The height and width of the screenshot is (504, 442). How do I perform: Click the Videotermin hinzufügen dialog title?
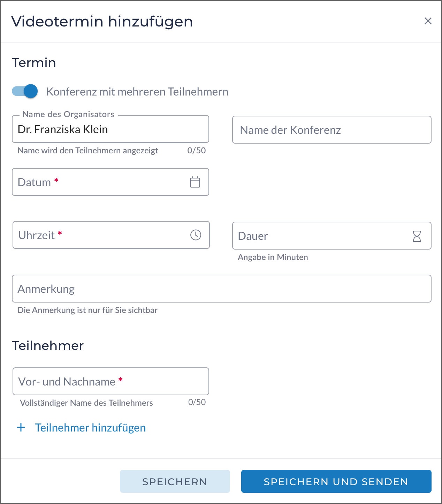tap(102, 21)
